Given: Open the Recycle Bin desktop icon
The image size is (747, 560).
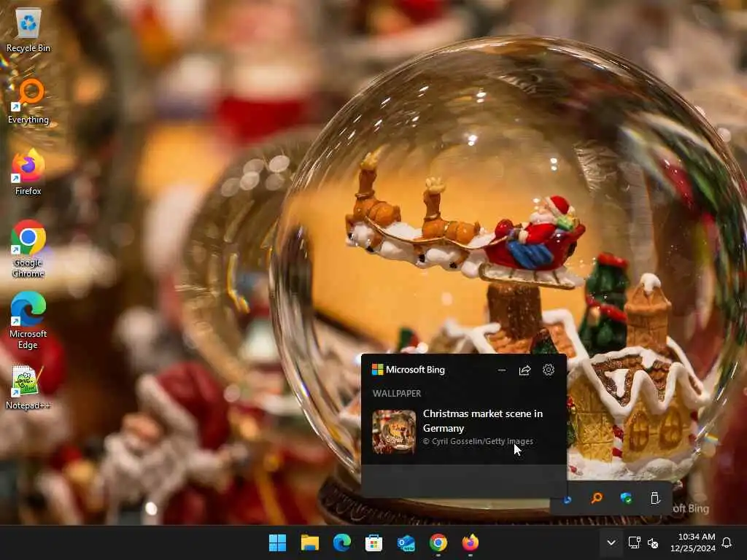Looking at the screenshot, I should [28, 30].
